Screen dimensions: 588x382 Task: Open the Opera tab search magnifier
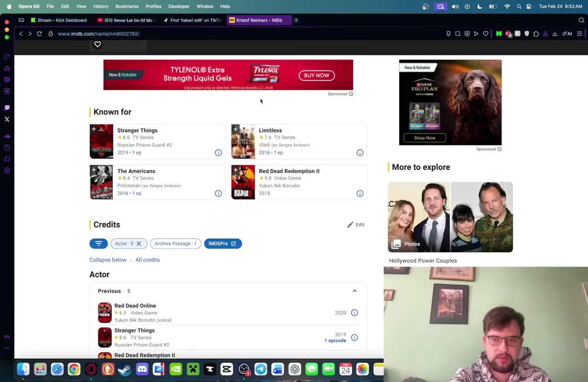(581, 20)
